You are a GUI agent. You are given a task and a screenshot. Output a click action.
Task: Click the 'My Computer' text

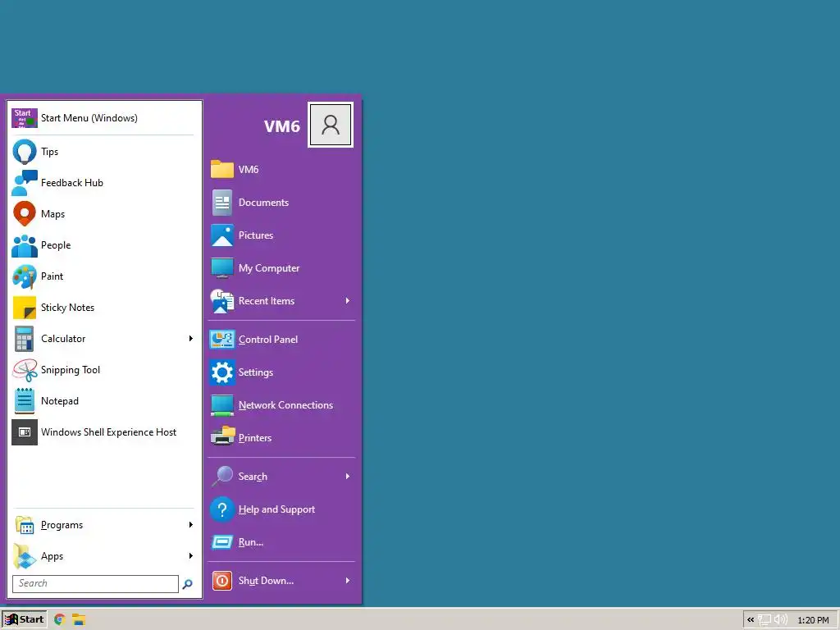coord(269,268)
